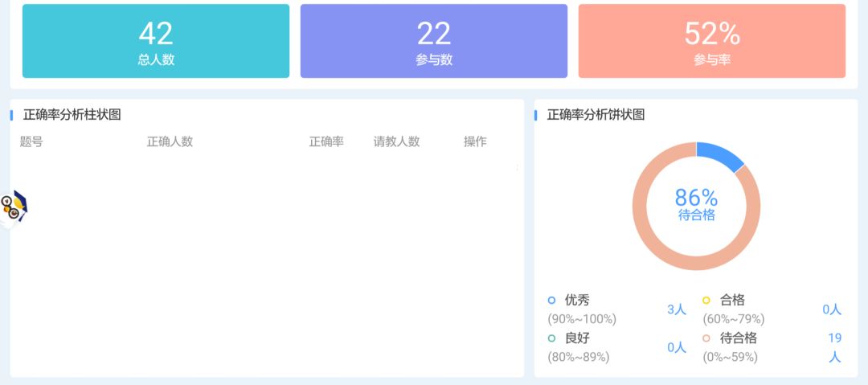Click the 3人 count for 优秀

point(677,309)
